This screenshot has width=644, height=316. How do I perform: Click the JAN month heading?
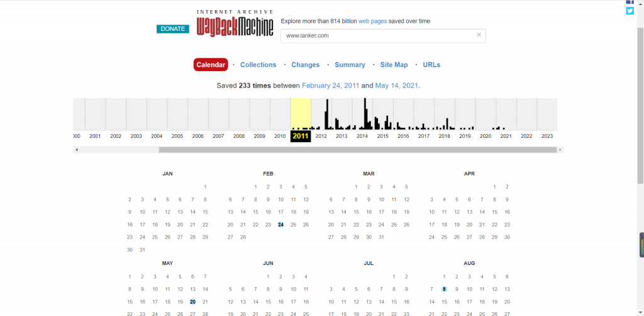[167, 174]
